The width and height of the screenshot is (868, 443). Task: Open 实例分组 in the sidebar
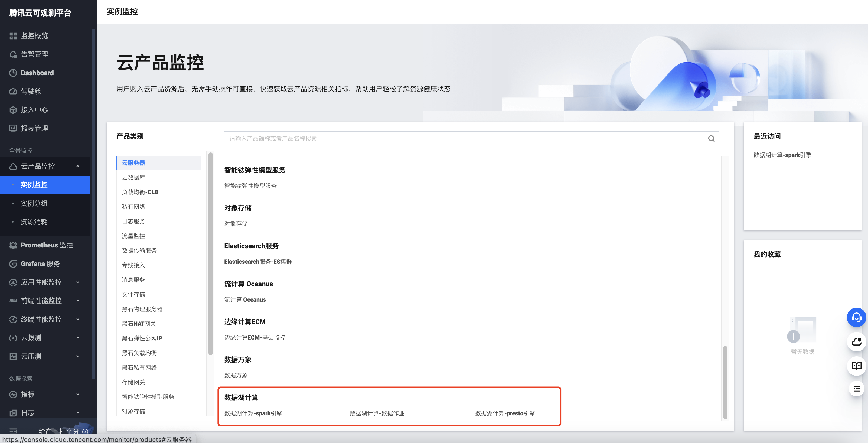(34, 203)
